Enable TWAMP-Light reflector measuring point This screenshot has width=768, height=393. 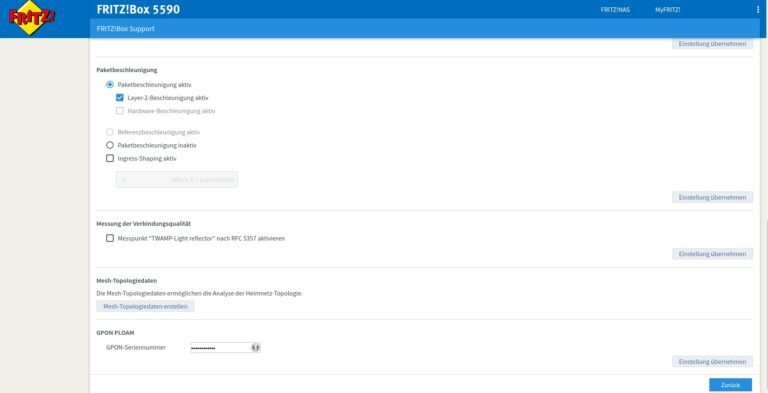pos(110,238)
